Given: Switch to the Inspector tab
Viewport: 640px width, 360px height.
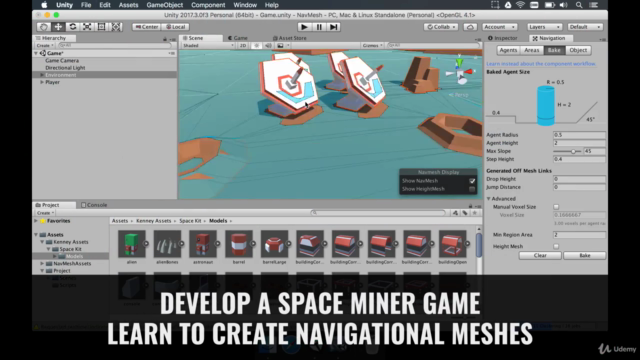Looking at the screenshot, I should (503, 38).
